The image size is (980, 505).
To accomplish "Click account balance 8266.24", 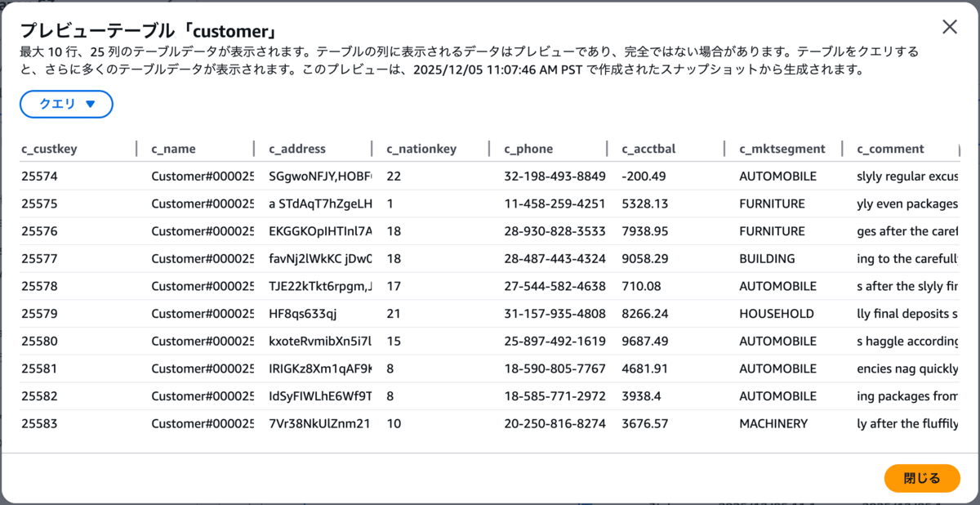I will [x=645, y=314].
